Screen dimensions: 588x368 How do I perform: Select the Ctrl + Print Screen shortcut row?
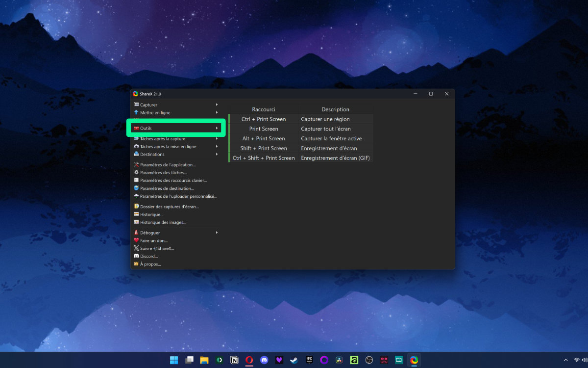coord(301,119)
